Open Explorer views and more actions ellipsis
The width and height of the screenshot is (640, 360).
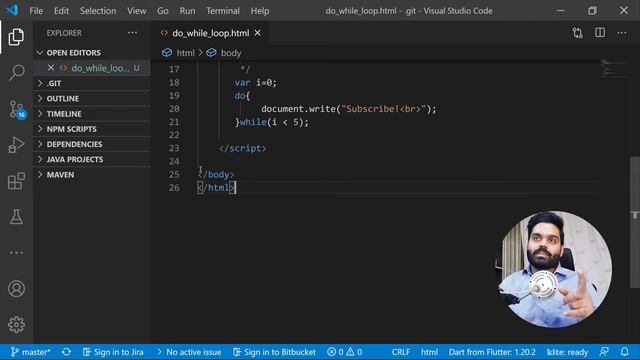pos(133,33)
